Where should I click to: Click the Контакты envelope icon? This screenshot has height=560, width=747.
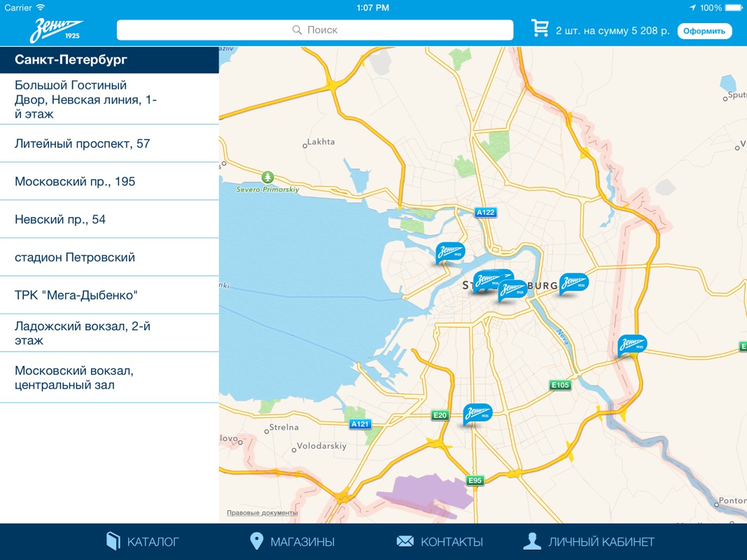click(x=405, y=541)
